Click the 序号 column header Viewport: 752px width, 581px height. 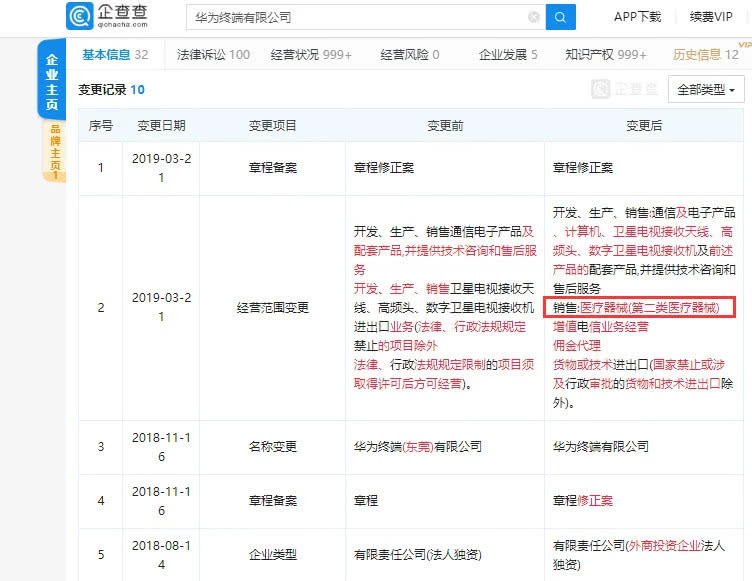(101, 126)
